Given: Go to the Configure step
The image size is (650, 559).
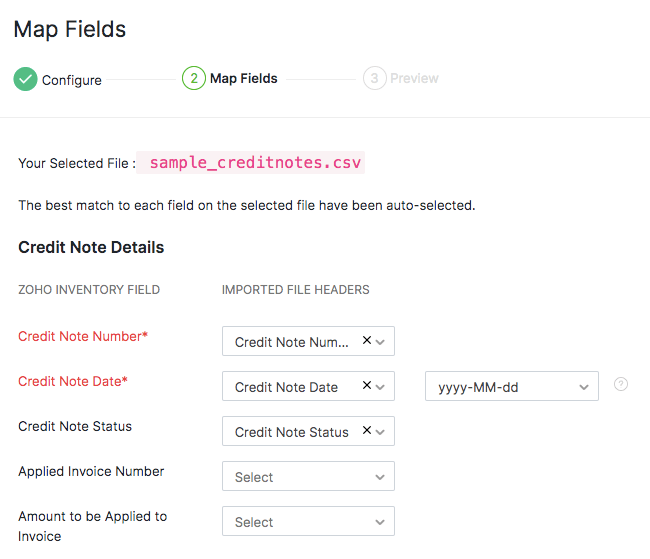Looking at the screenshot, I should tap(71, 80).
